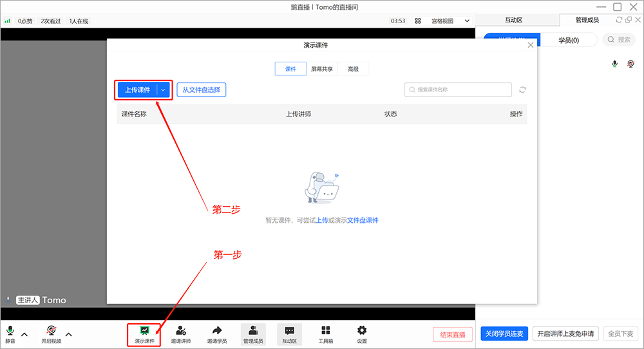Click 课件名称 column header

pyautogui.click(x=134, y=114)
